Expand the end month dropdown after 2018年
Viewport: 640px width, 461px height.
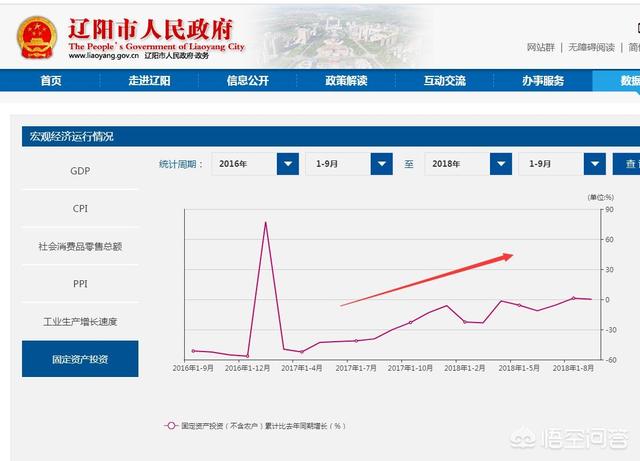(594, 164)
